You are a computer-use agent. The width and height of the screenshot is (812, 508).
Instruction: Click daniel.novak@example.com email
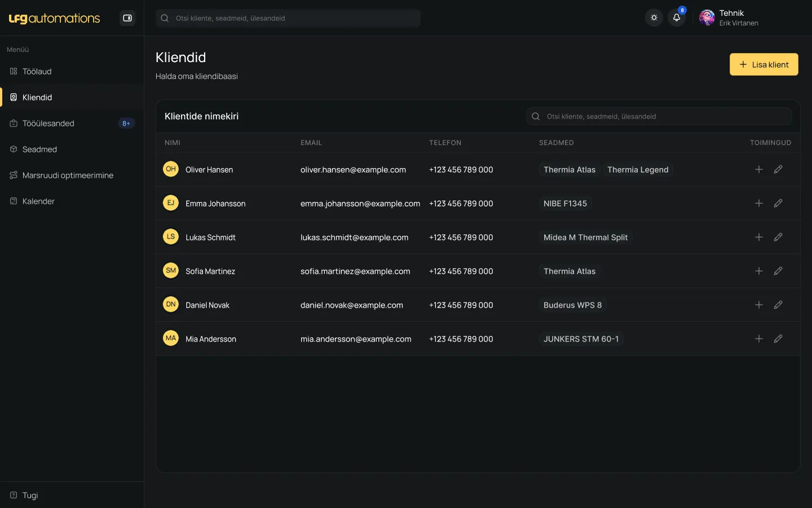click(352, 305)
